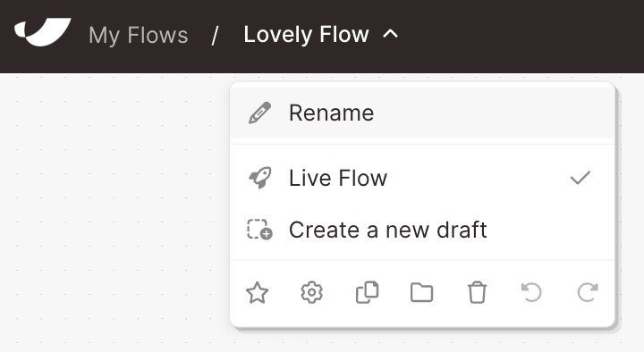Move flow using folder icon
Screen dimensions: 644x352
click(422, 292)
